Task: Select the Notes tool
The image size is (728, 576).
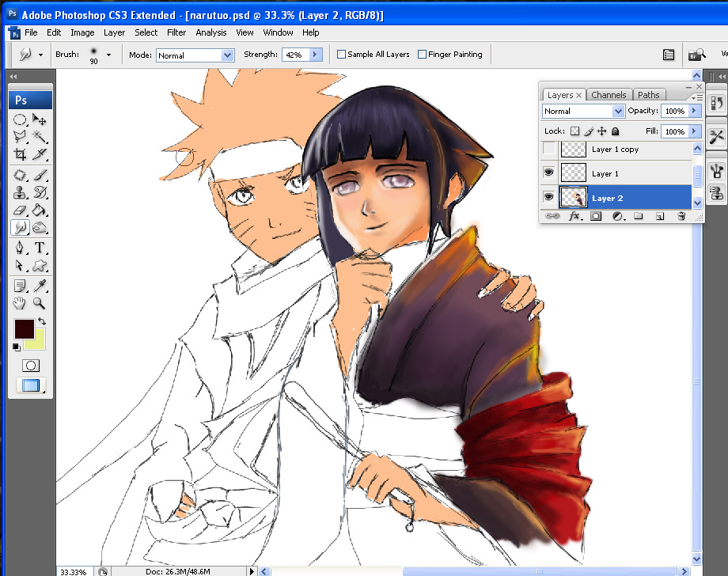Action: pyautogui.click(x=20, y=286)
